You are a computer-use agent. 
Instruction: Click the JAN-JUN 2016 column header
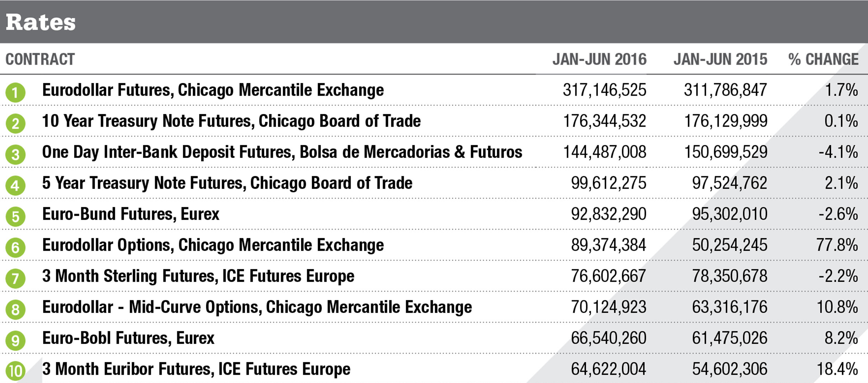click(599, 59)
